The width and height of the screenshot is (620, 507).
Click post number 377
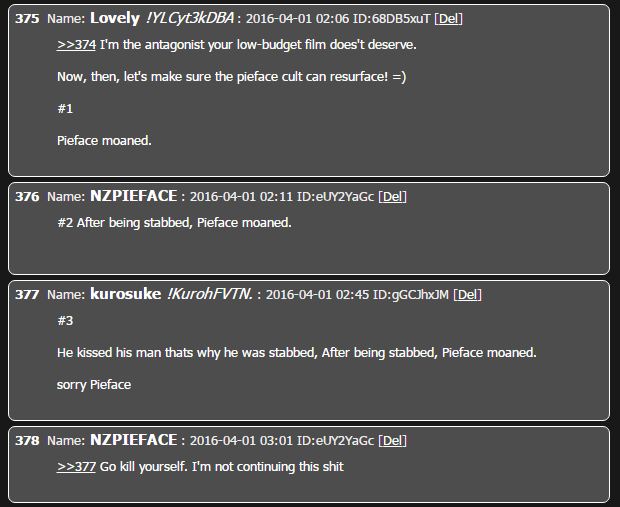[27, 295]
